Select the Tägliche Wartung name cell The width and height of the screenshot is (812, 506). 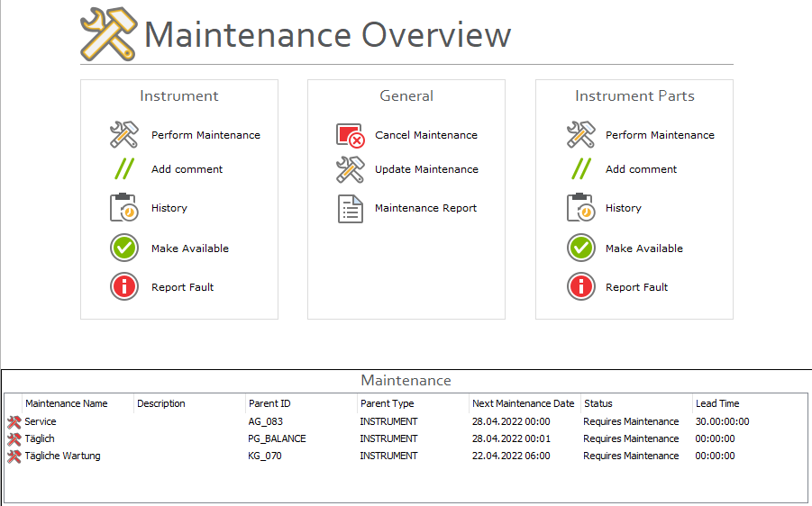[62, 456]
